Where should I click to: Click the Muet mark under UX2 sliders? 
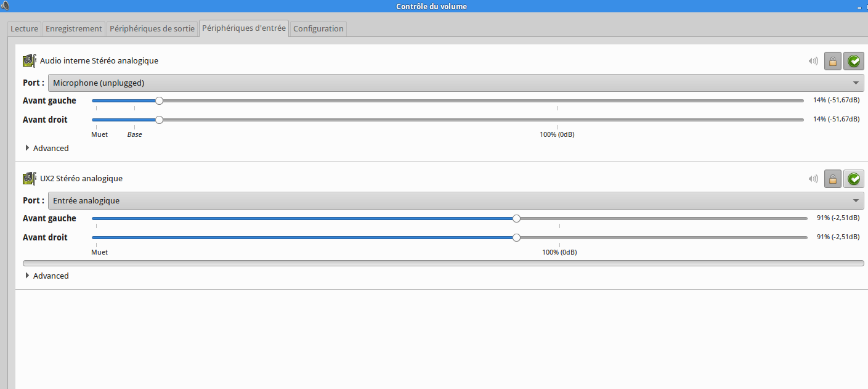99,252
